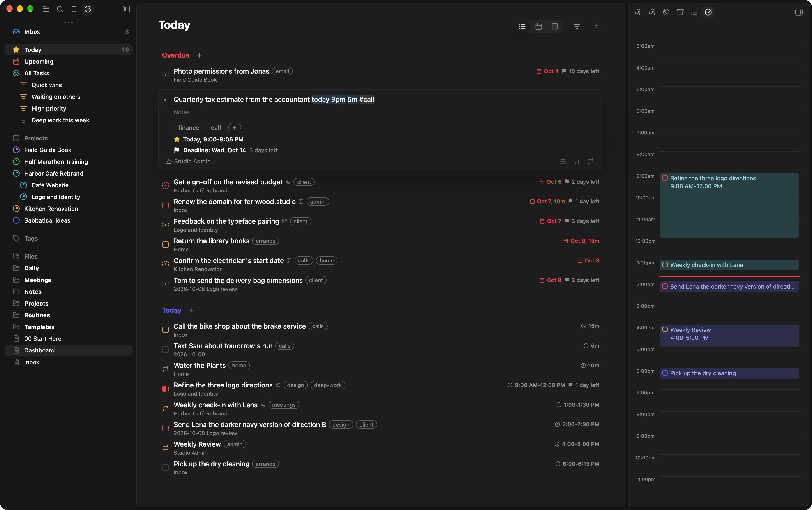Collapse the Projects section in the sidebar
812x510 pixels.
coord(36,138)
